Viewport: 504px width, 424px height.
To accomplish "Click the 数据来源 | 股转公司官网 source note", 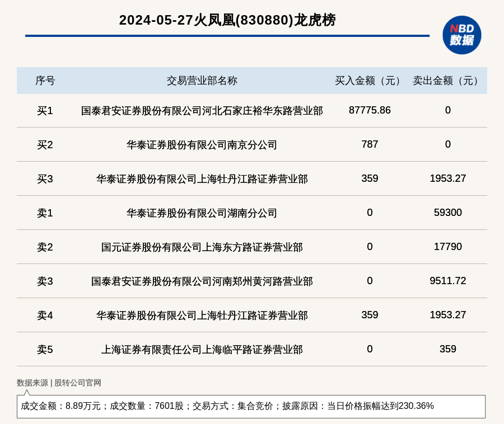I will (x=59, y=383).
